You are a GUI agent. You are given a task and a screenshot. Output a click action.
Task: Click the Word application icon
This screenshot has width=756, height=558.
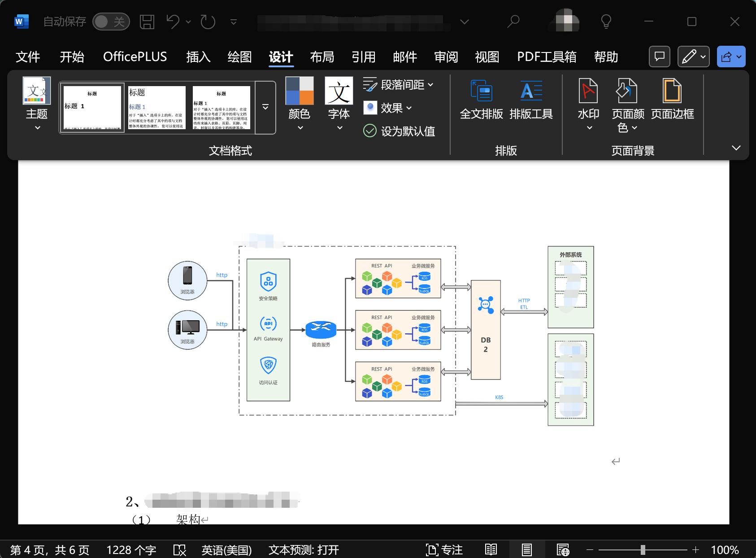21,21
